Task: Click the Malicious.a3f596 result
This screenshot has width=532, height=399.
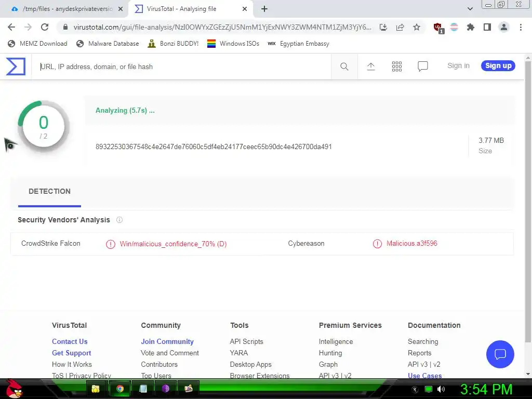Action: pos(412,244)
